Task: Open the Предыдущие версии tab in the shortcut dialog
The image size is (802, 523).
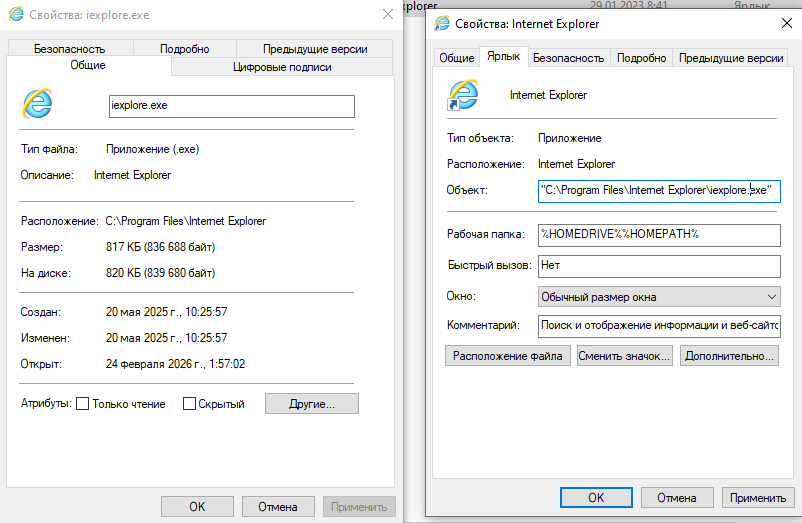Action: click(x=730, y=58)
